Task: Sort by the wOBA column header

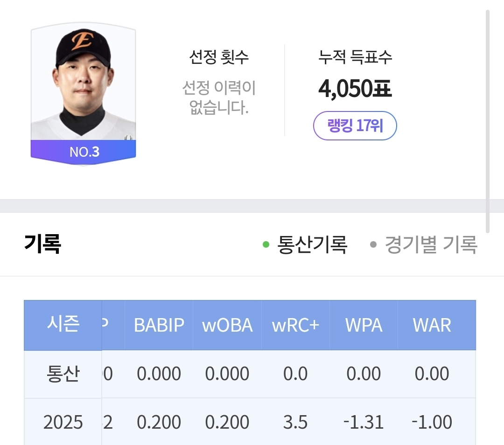Action: pos(227,325)
